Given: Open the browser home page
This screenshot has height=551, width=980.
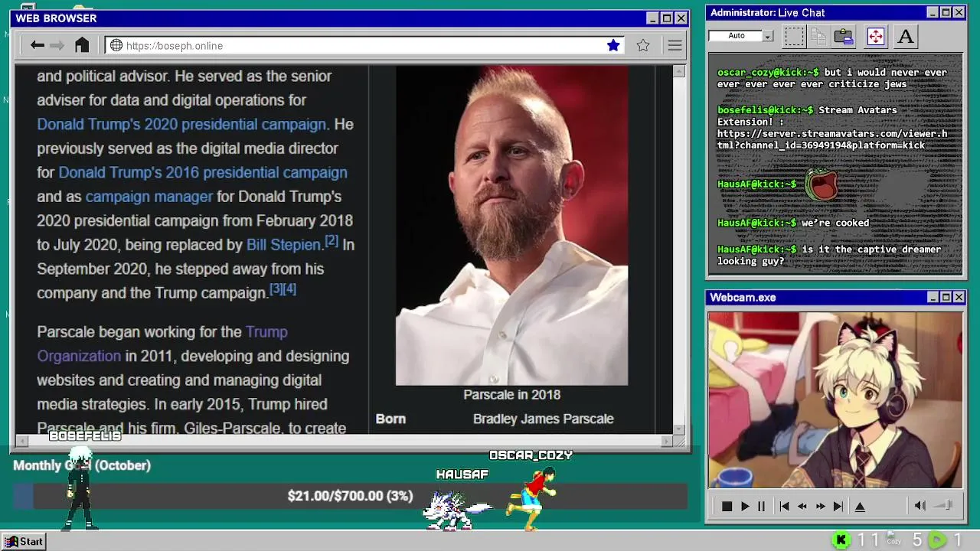Looking at the screenshot, I should click(82, 45).
